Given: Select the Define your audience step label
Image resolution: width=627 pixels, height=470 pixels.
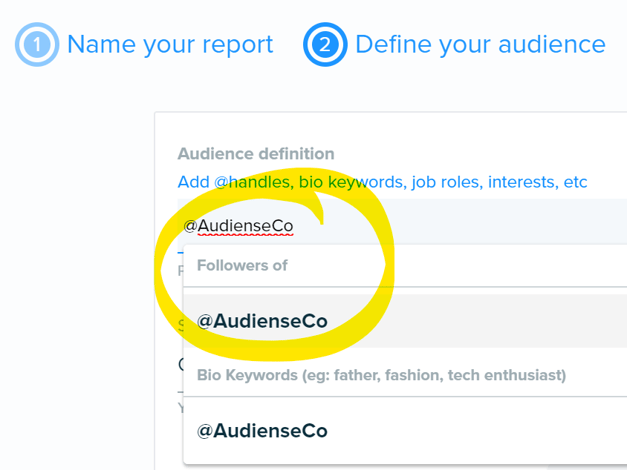Looking at the screenshot, I should (x=480, y=44).
